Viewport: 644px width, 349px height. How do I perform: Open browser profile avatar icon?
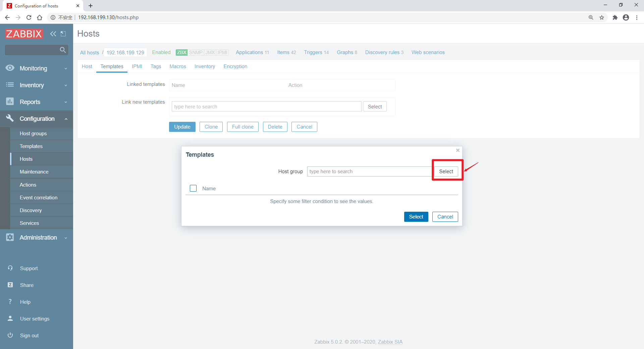click(x=626, y=17)
